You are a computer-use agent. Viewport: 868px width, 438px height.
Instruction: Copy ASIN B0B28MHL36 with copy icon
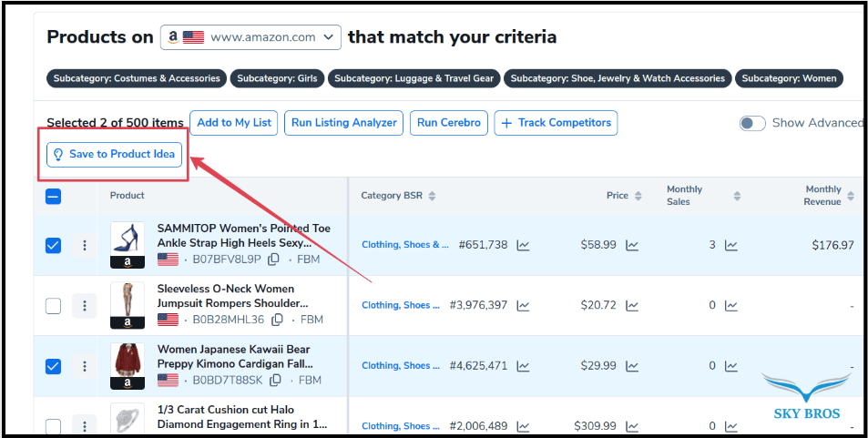coord(277,320)
